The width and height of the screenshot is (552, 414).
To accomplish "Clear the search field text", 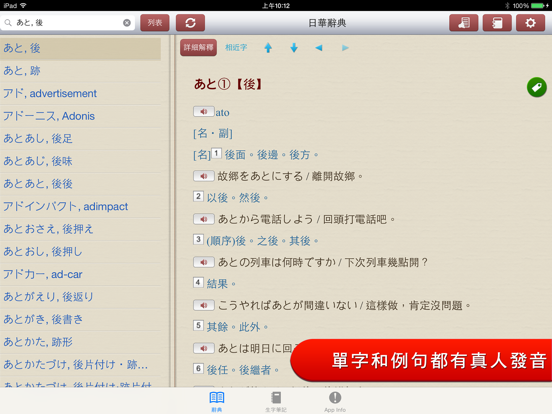I will [127, 23].
